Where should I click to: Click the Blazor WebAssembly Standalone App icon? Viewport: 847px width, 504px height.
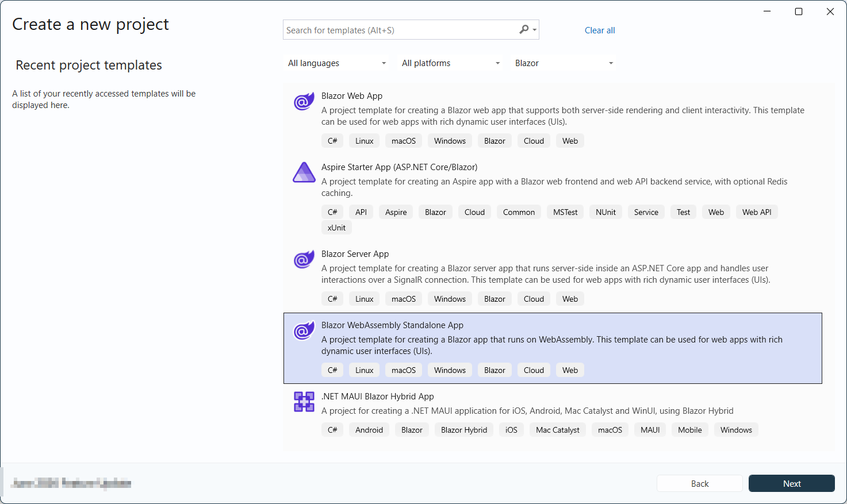pos(304,331)
